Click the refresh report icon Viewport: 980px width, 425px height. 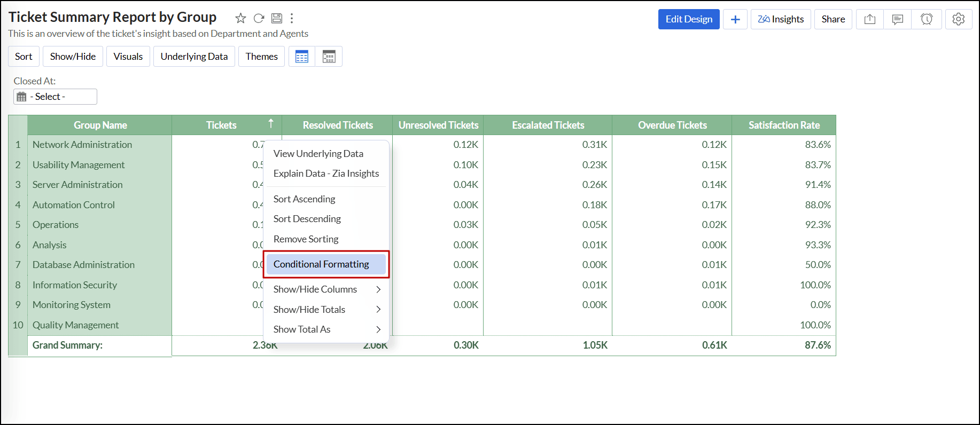(x=259, y=19)
